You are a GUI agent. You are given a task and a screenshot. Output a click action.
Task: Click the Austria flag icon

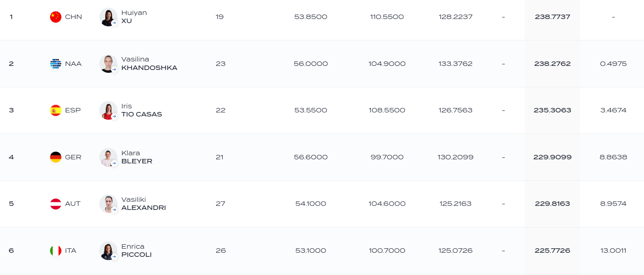tap(56, 204)
